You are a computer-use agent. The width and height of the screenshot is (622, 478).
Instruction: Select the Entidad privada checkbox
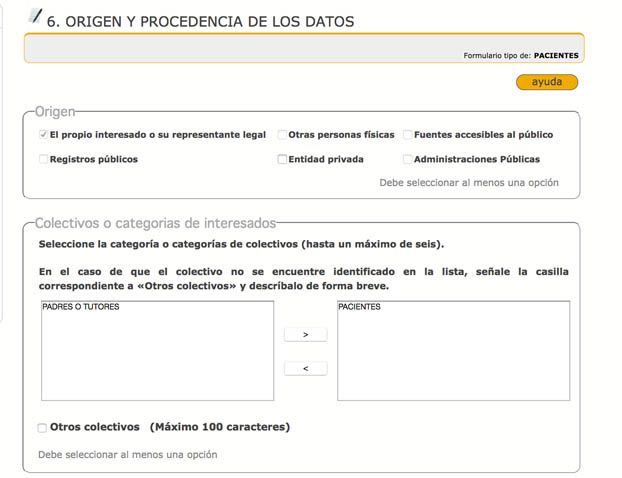pos(282,159)
